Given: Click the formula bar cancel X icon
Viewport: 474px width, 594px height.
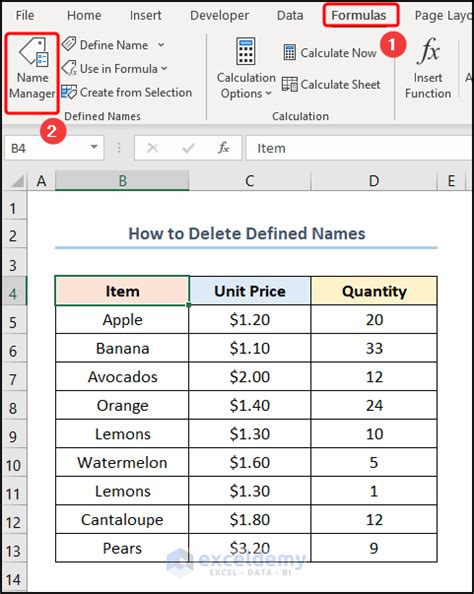Looking at the screenshot, I should pos(152,148).
